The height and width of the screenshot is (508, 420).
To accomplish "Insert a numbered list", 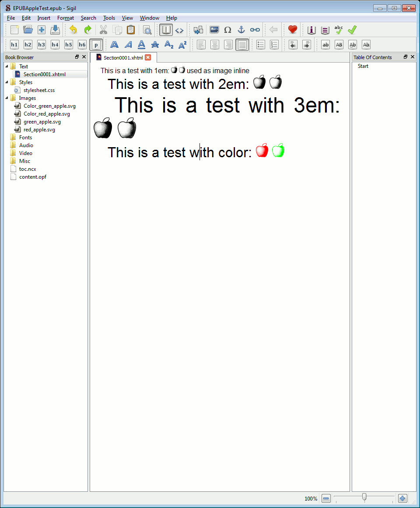I will (274, 45).
